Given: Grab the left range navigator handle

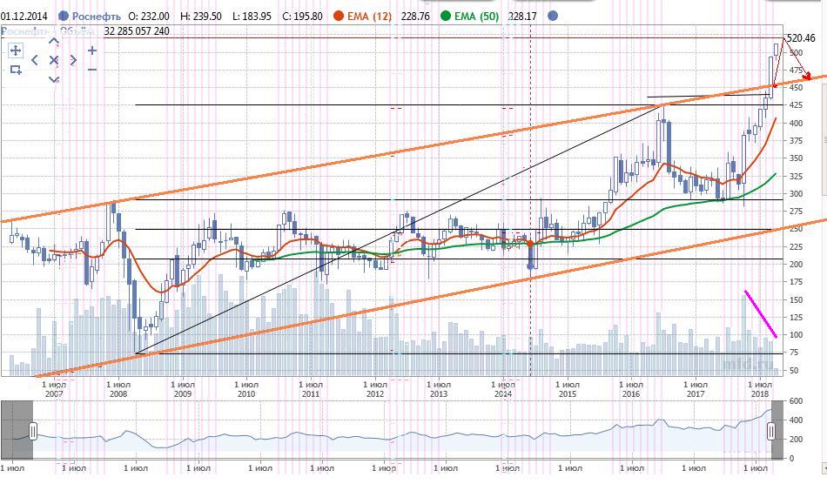Looking at the screenshot, I should [x=33, y=431].
